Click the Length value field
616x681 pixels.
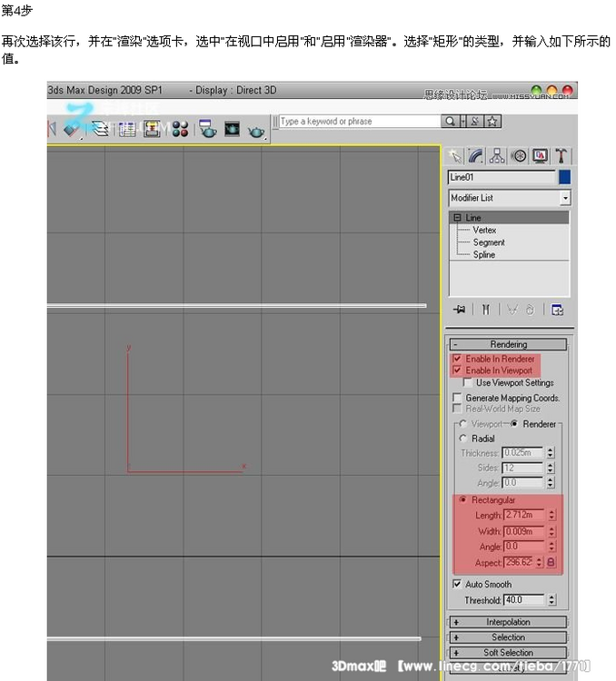click(524, 515)
